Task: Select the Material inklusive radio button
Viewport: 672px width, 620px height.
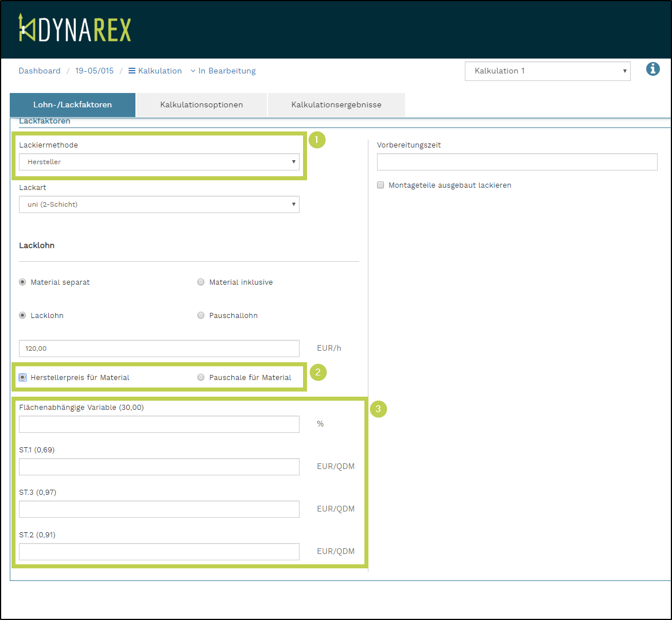Action: coord(201,282)
